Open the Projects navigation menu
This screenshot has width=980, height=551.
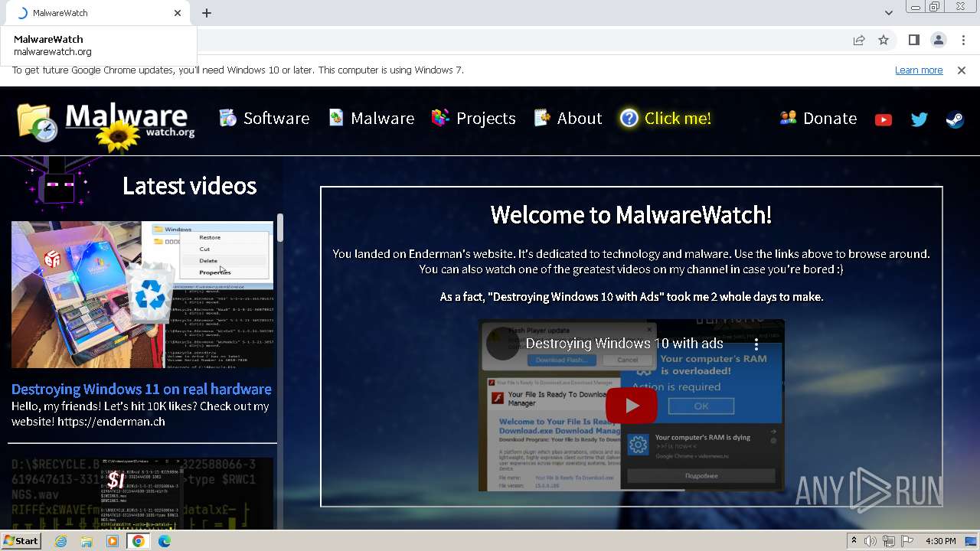pos(473,118)
